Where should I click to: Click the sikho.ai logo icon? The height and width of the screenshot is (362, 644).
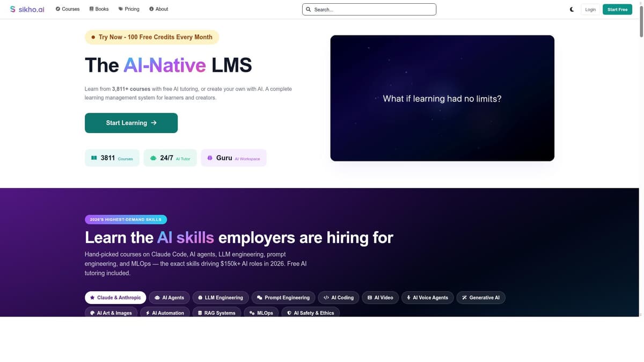12,9
